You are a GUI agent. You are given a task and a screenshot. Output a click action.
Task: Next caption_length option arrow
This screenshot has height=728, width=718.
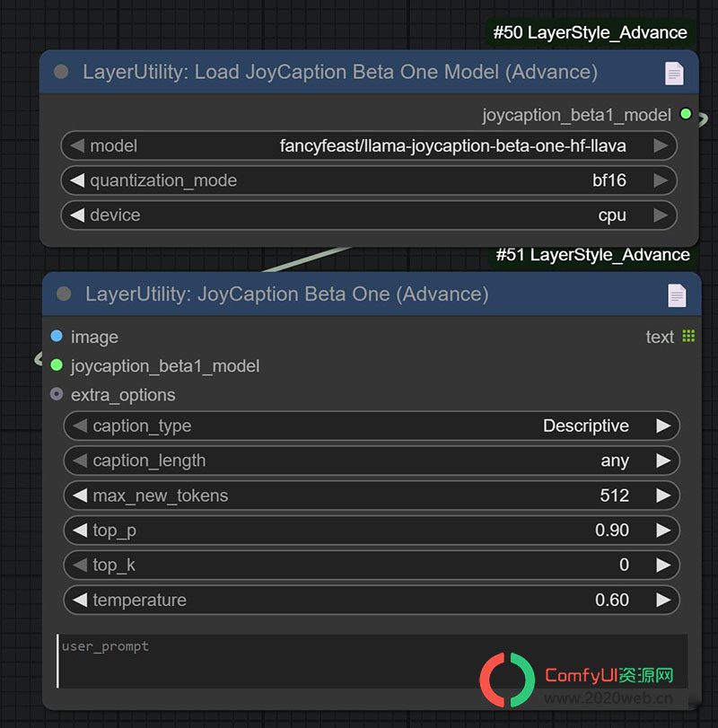tap(663, 460)
